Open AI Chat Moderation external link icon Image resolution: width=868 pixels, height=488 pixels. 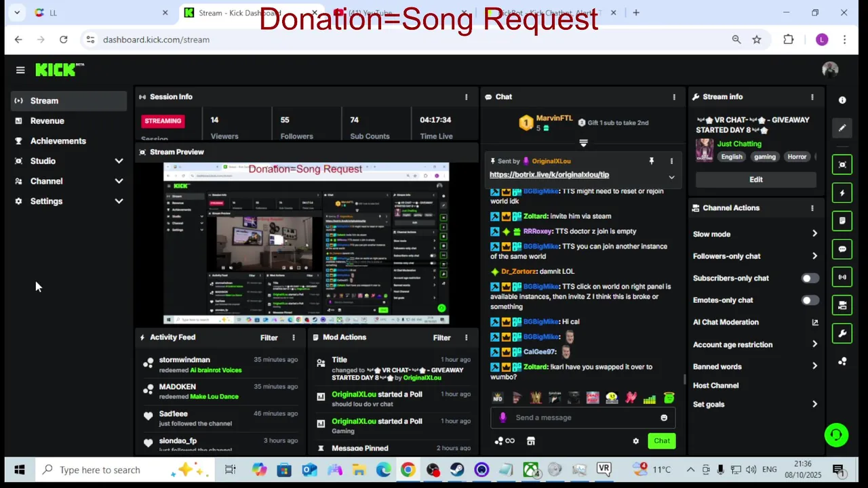click(814, 323)
